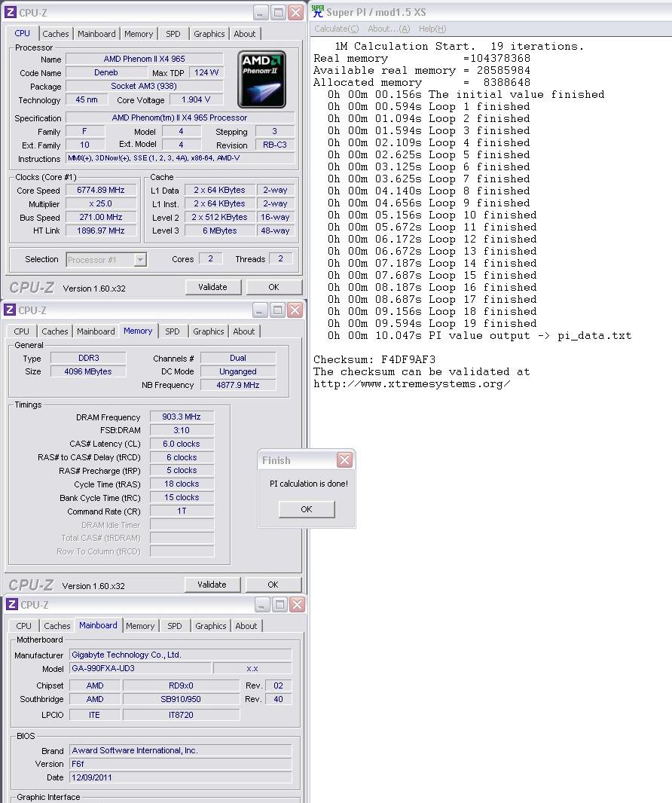Click OK in the PI calculation done dialog
This screenshot has width=672, height=803.
click(x=307, y=509)
